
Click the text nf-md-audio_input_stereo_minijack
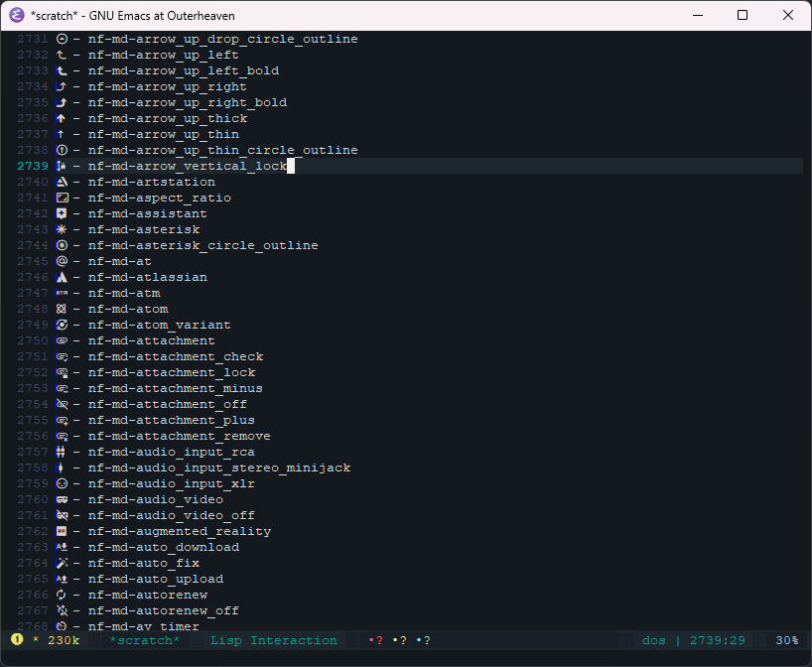click(219, 468)
